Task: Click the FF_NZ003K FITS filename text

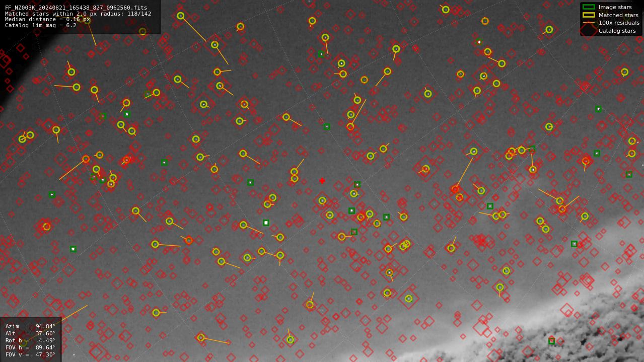Action: [x=76, y=8]
